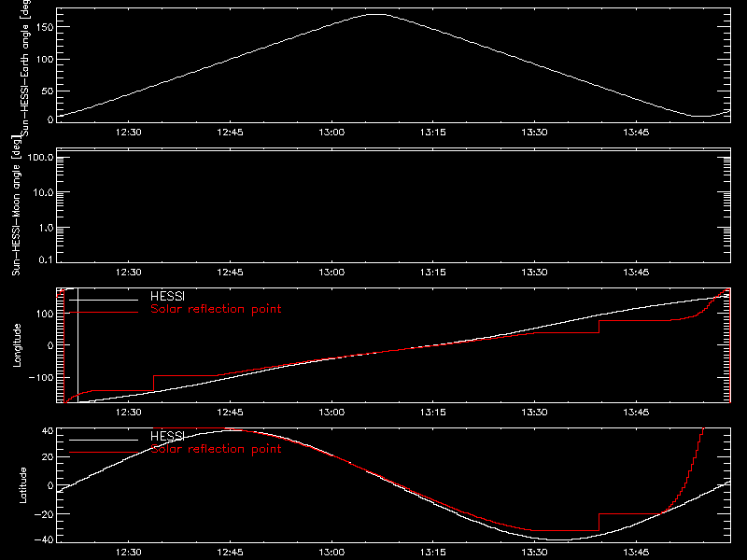
Task: Click 13:30 tick under Moon angle plot
Action: point(534,272)
